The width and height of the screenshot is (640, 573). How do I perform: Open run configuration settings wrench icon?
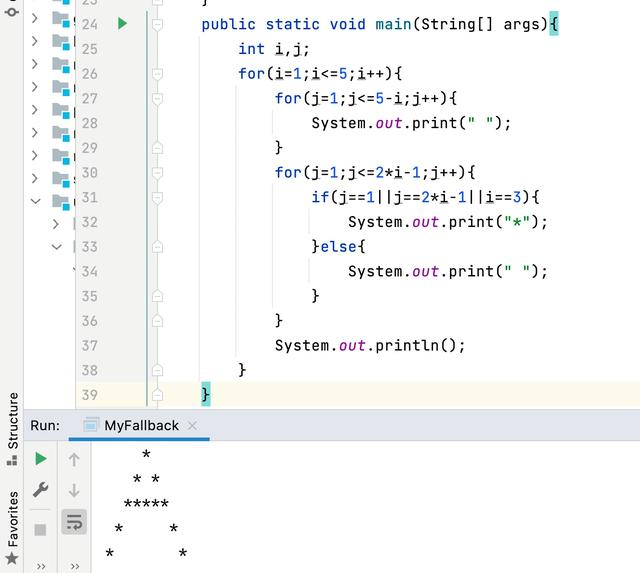(41, 490)
